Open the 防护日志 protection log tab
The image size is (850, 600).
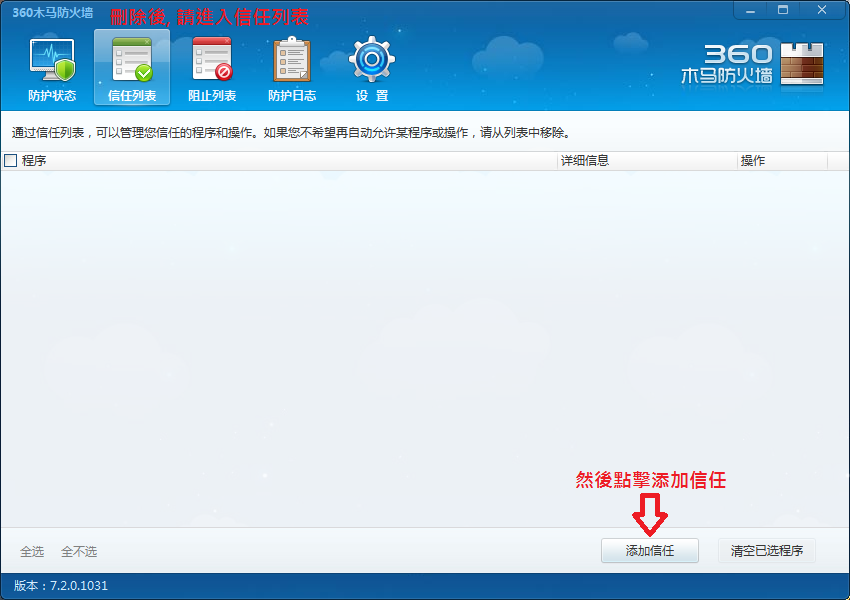point(292,68)
